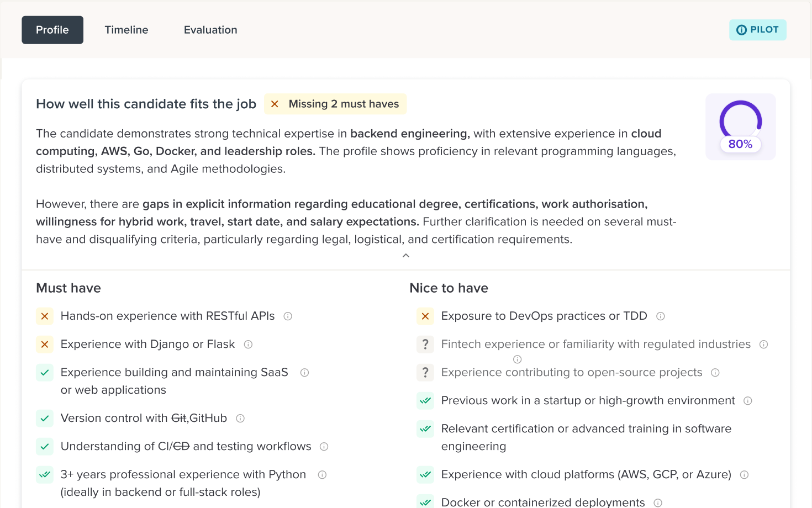Select the checkmark icon beside SaaS or web applications
The height and width of the screenshot is (508, 812).
pyautogui.click(x=45, y=373)
